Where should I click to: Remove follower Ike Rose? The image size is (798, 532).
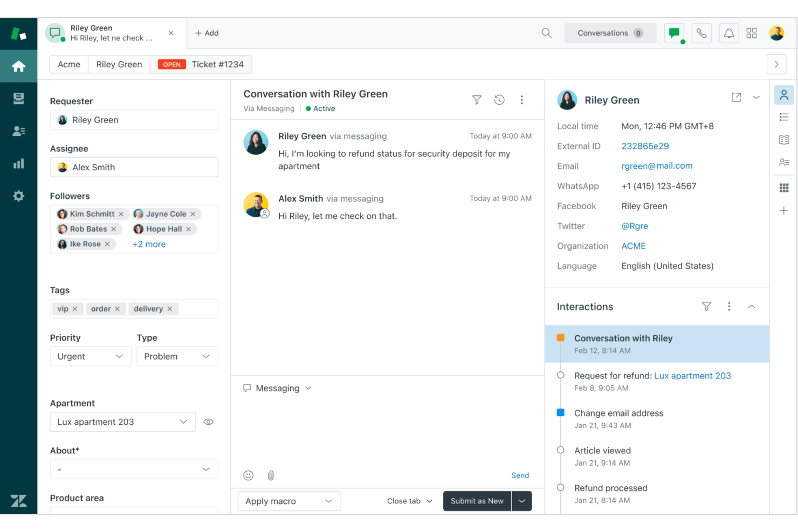click(x=107, y=244)
